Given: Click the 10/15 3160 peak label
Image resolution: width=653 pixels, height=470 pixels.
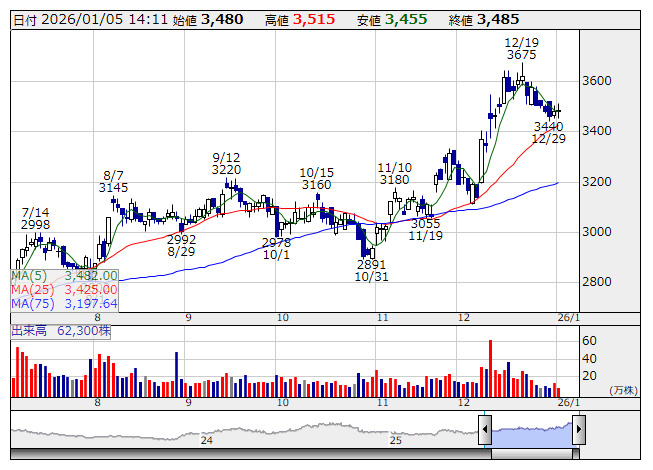Looking at the screenshot, I should click(x=317, y=179).
